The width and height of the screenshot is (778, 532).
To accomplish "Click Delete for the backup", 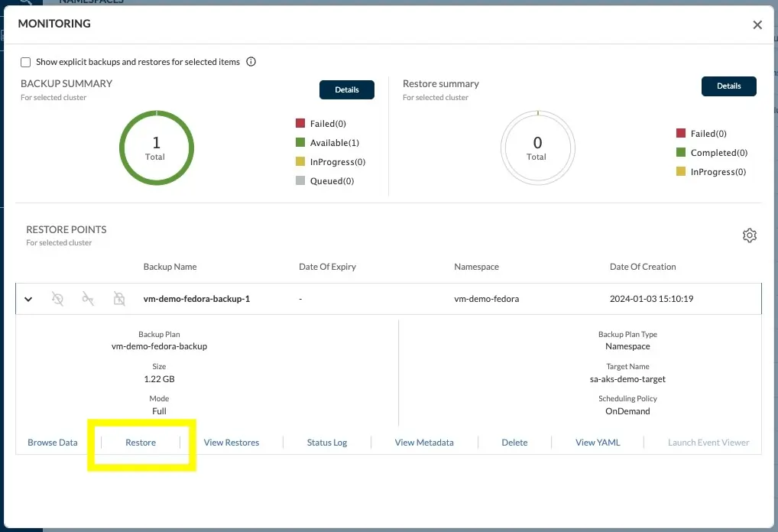I will (514, 442).
